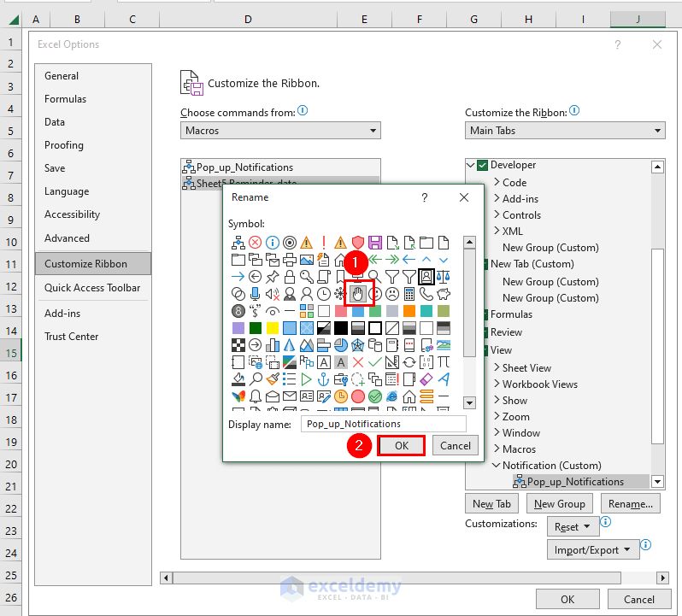The width and height of the screenshot is (682, 616).
Task: Pick the orange clock symbol
Action: tap(340, 396)
